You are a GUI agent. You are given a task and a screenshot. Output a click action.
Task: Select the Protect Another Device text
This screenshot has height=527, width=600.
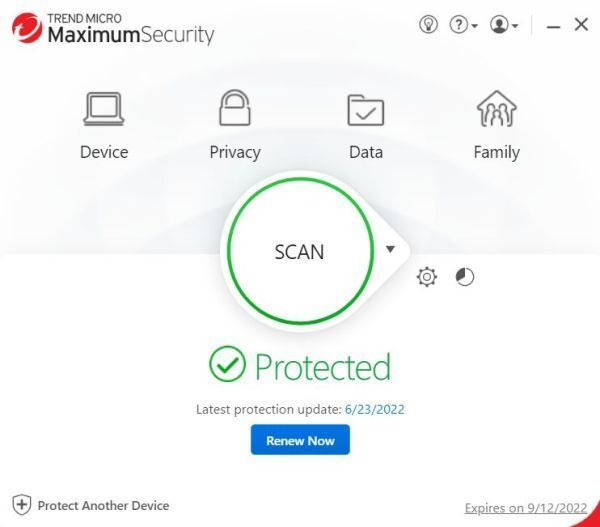[103, 506]
